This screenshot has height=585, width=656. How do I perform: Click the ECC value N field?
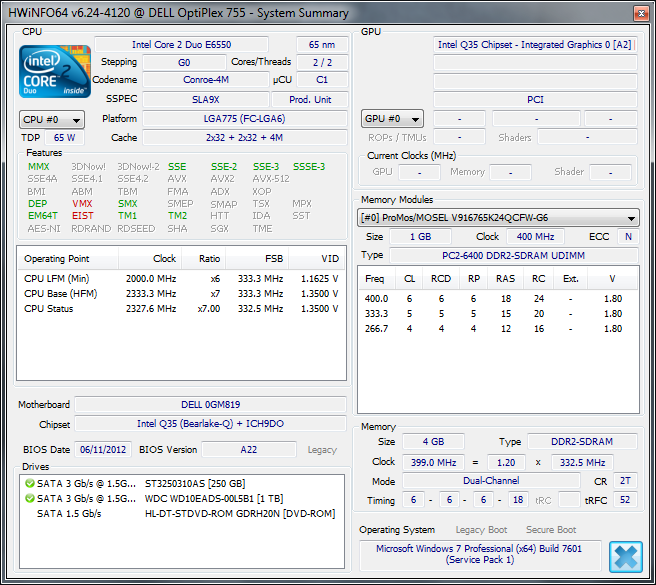pos(628,237)
